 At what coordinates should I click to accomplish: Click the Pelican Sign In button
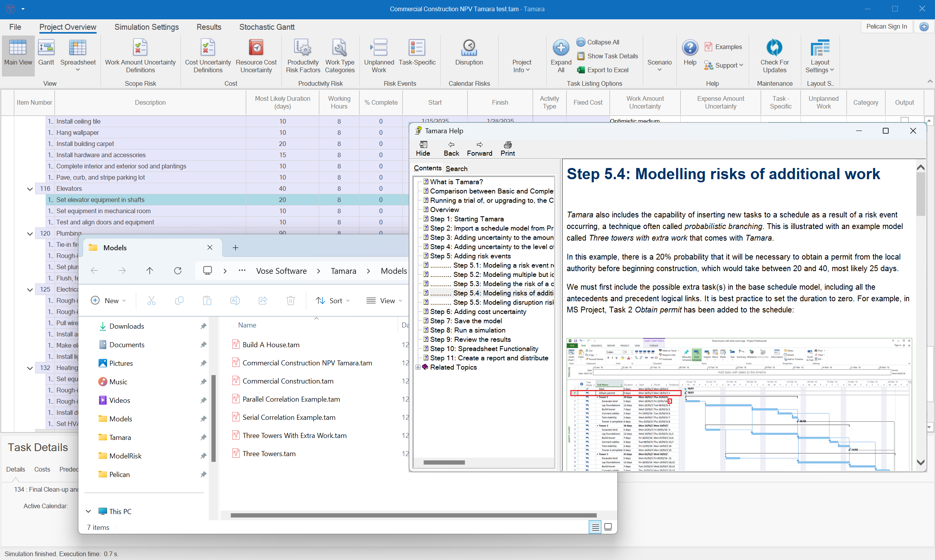pos(887,26)
